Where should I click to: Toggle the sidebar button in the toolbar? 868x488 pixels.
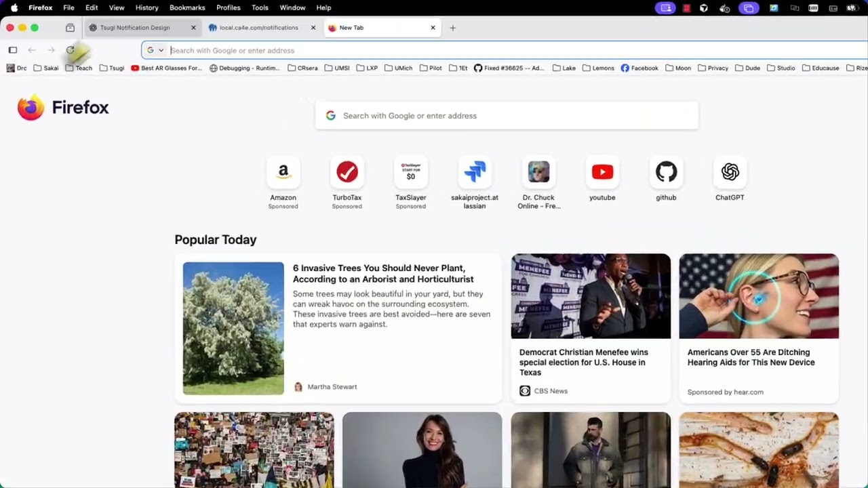[13, 50]
